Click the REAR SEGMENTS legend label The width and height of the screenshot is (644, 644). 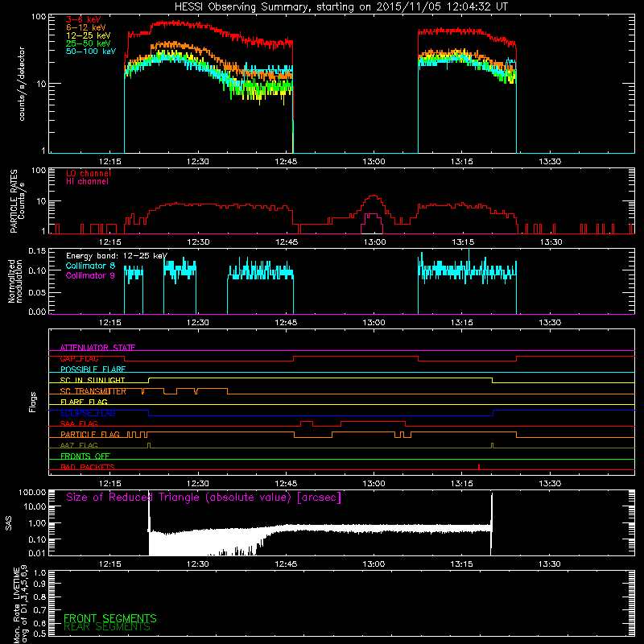[107, 627]
